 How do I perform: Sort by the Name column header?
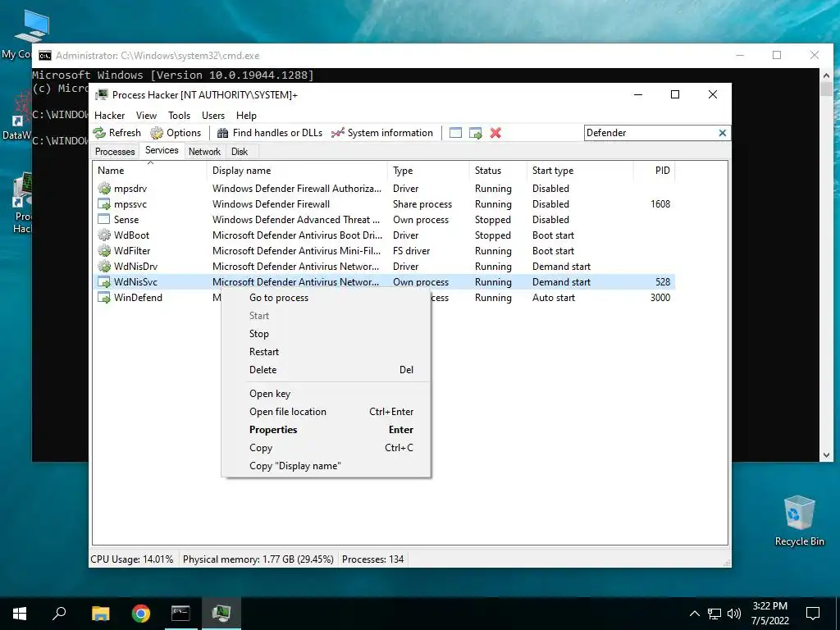(149, 171)
